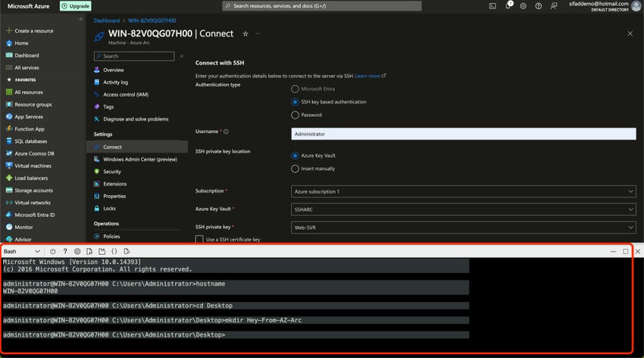This screenshot has height=358, width=644.
Task: Go to WIN-82V0QG07H00 breadcrumb
Action: (152, 20)
